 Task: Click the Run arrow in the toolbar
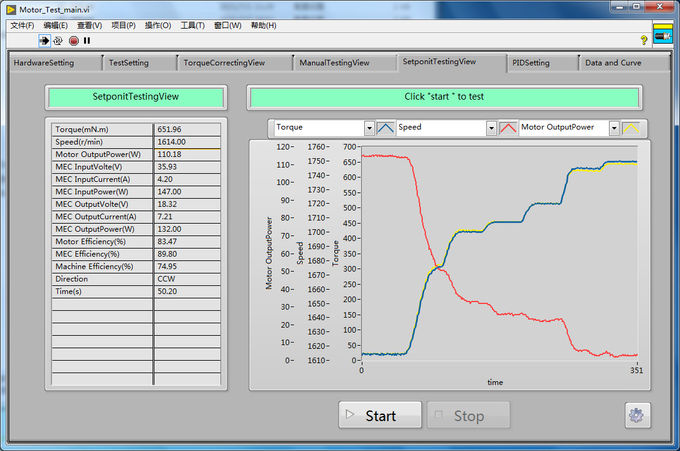point(44,41)
